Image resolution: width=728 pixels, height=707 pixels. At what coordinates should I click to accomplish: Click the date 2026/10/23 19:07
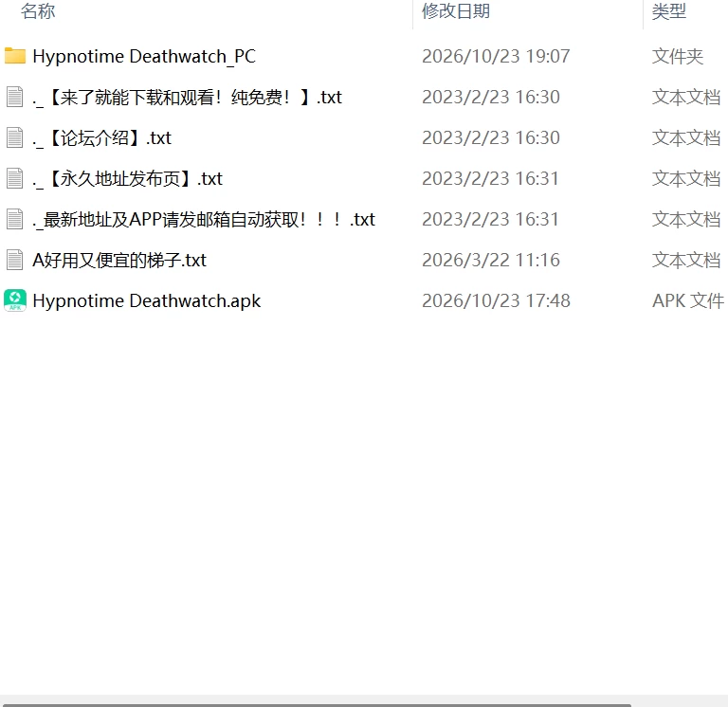(496, 57)
